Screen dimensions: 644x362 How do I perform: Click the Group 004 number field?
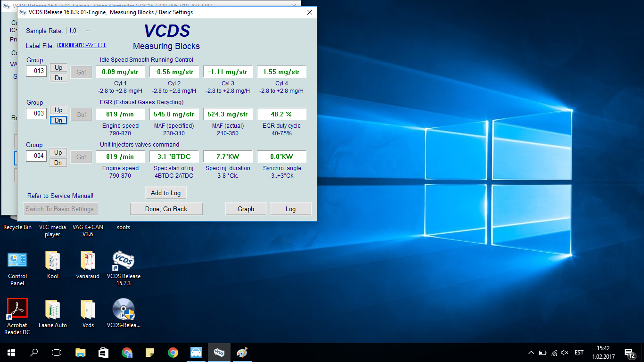[x=36, y=156]
